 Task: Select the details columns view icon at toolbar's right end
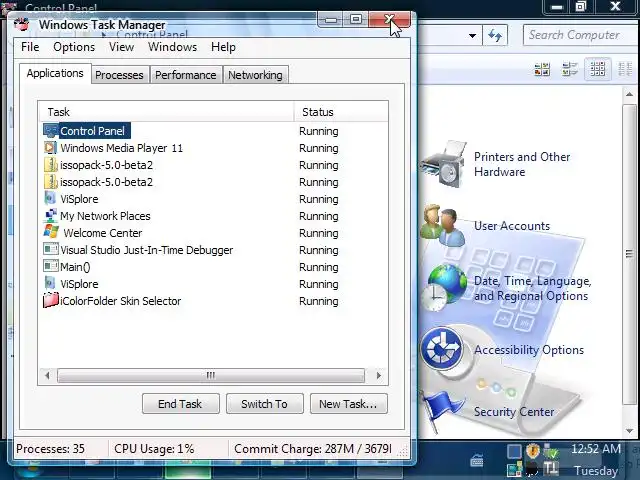tap(624, 69)
